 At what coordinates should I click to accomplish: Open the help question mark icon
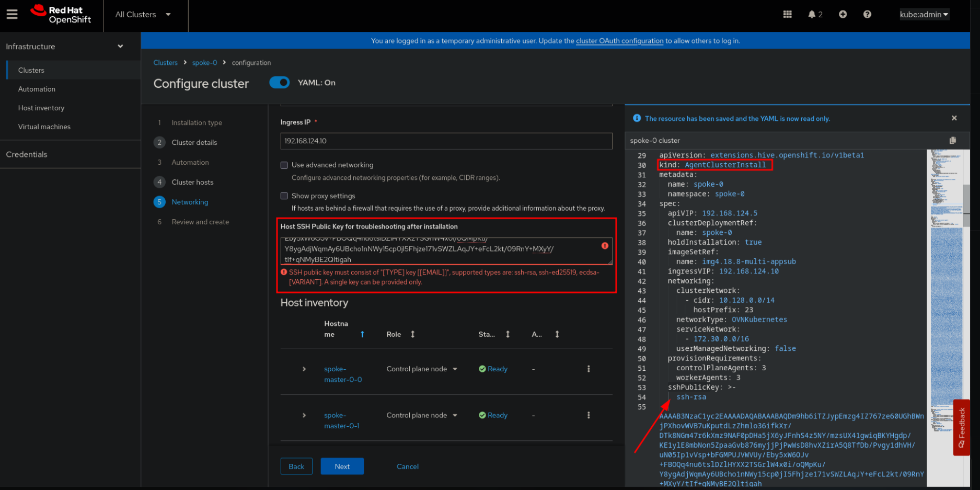tap(867, 14)
